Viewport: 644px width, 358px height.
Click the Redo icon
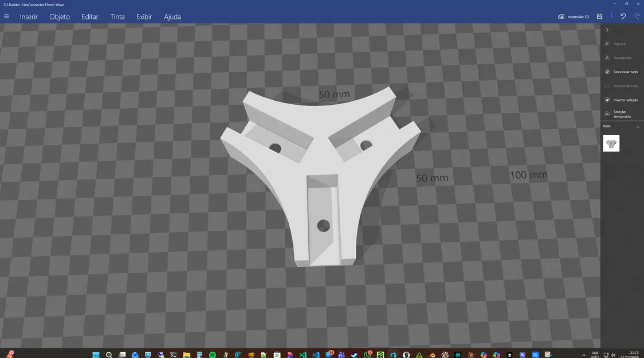click(x=637, y=16)
